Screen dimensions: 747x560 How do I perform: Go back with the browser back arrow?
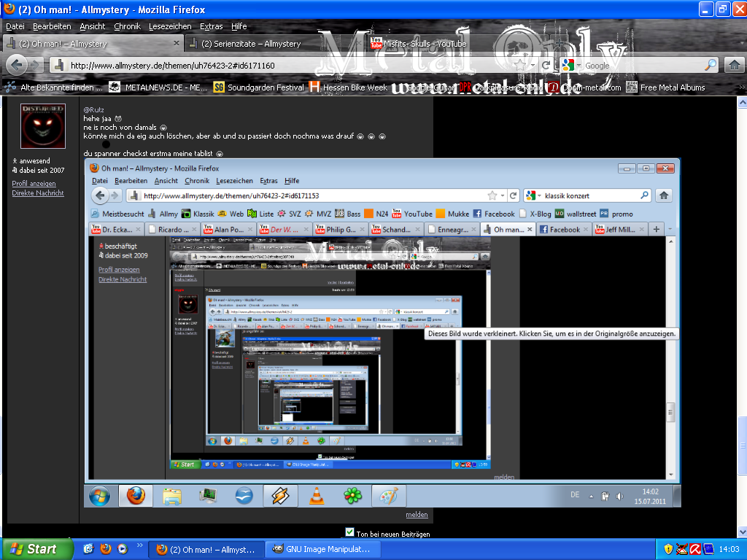(17, 65)
